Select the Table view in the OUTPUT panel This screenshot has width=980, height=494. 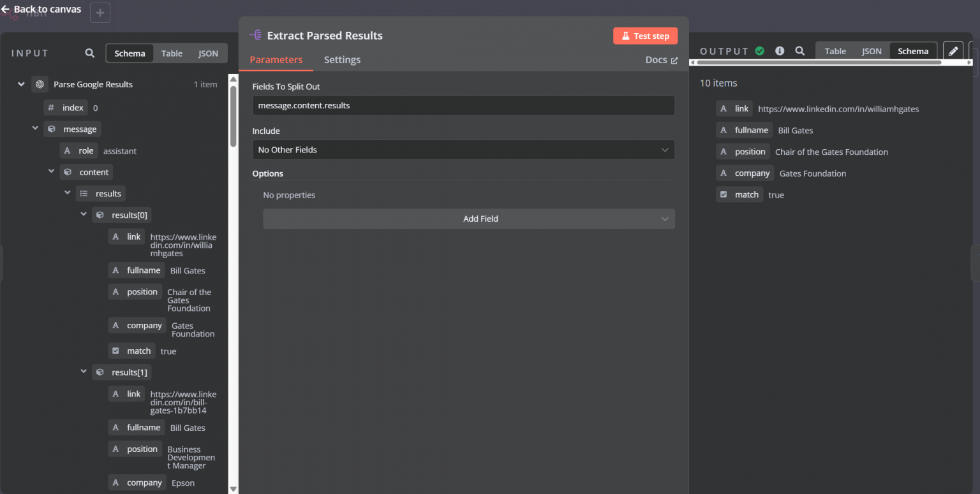tap(835, 50)
